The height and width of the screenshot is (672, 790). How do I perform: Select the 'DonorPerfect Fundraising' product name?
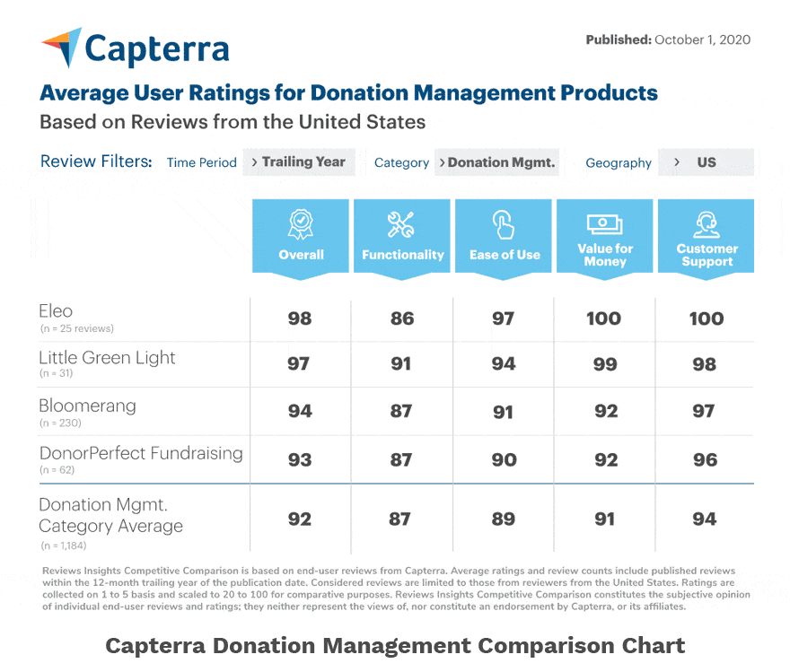click(x=141, y=453)
